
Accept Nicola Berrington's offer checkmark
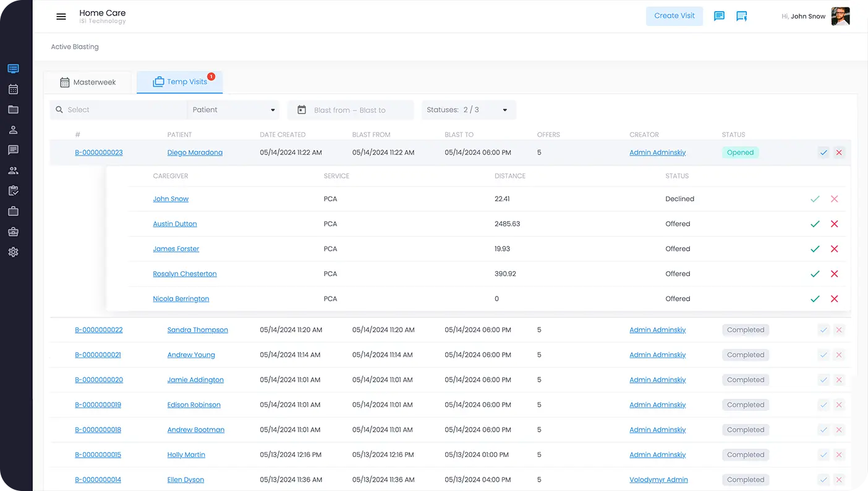tap(815, 299)
